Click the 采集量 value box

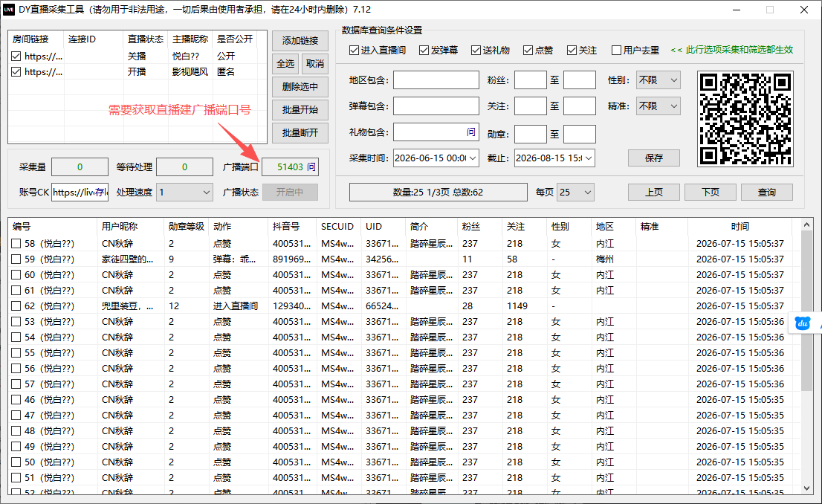click(x=80, y=167)
